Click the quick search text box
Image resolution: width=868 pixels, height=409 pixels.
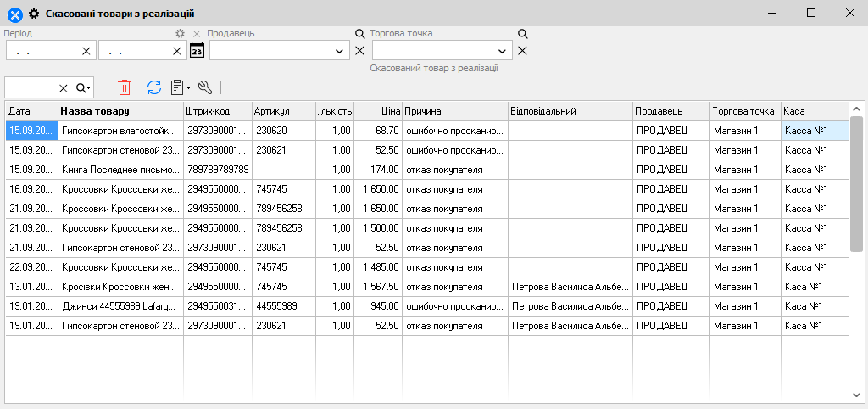pos(31,88)
